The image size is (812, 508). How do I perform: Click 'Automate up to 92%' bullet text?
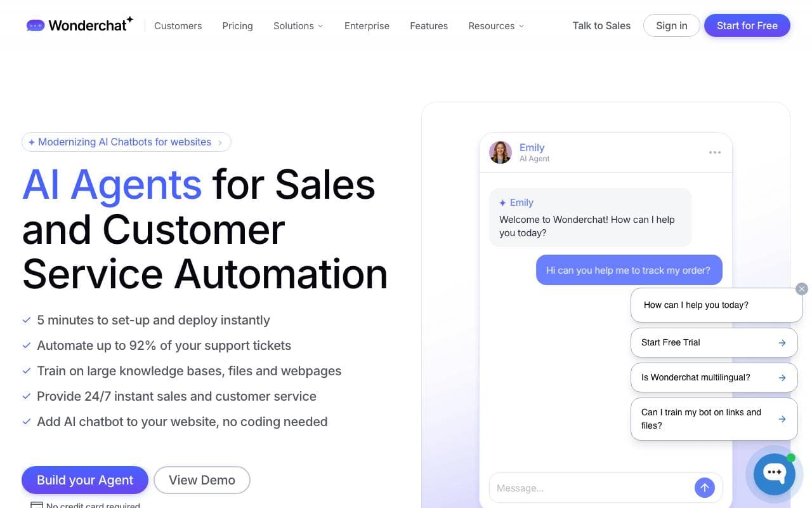coord(164,345)
